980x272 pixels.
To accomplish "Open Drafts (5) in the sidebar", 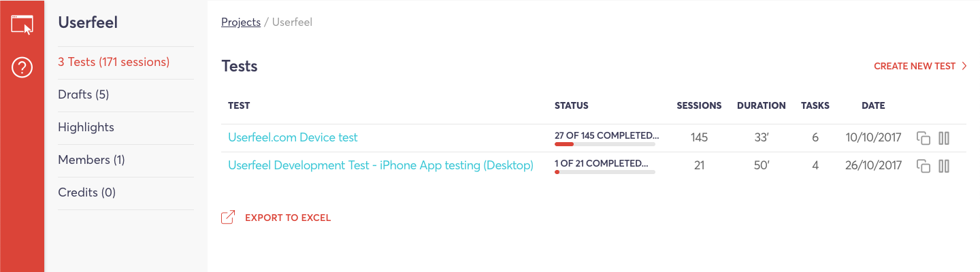I will (x=84, y=95).
